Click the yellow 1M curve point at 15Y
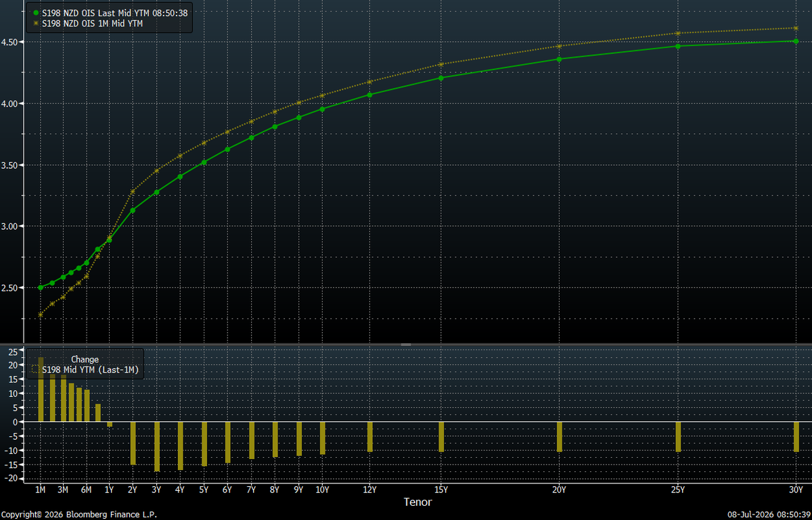Viewport: 812px width, 520px height. (441, 65)
